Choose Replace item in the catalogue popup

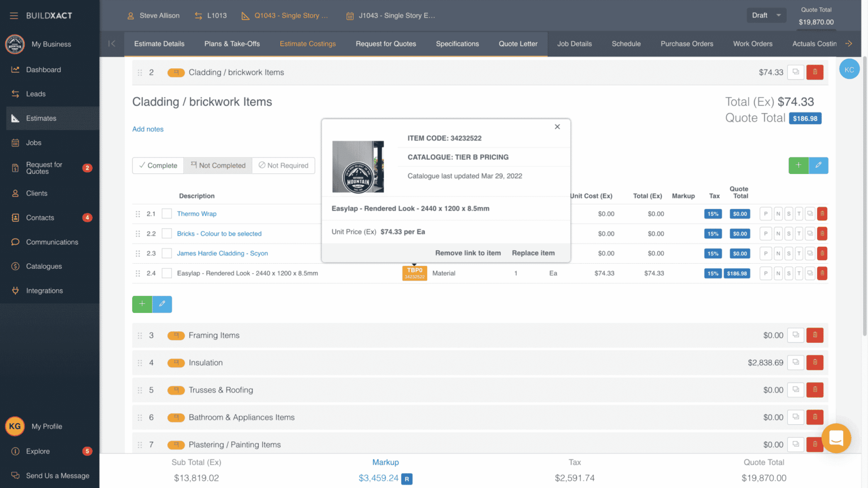coord(532,253)
